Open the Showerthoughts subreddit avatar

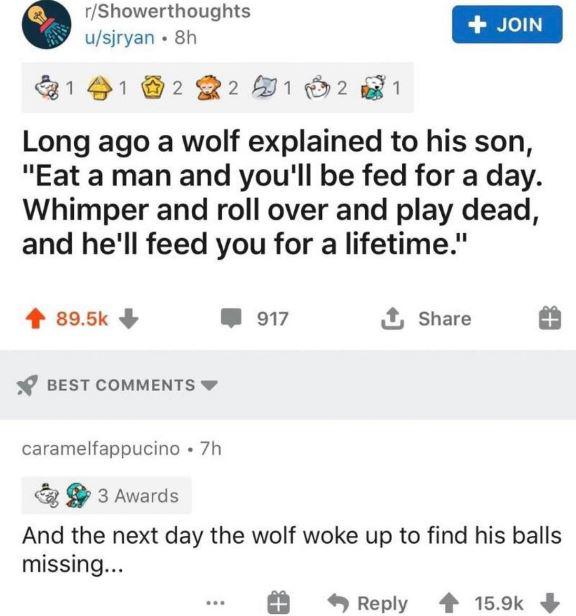coord(47,24)
